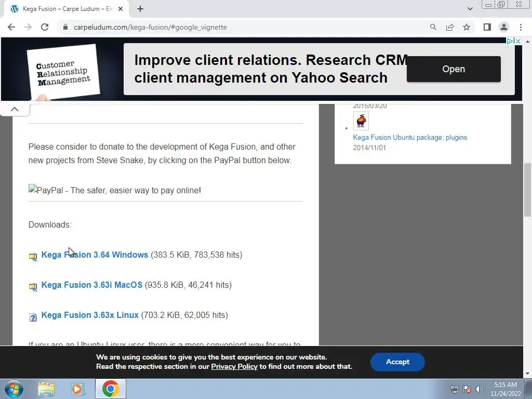The width and height of the screenshot is (532, 399).
Task: Open a new browser tab
Action: pyautogui.click(x=140, y=9)
